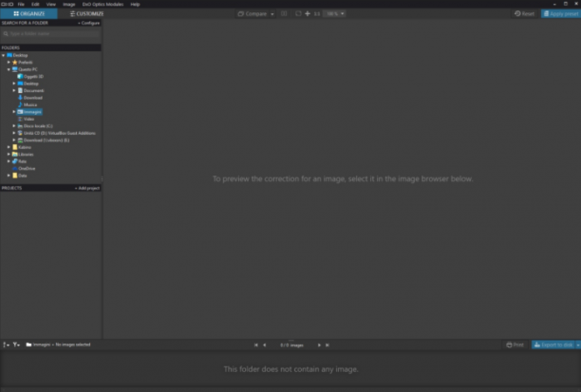
Task: Open the DxO Optics Modules menu
Action: click(103, 4)
